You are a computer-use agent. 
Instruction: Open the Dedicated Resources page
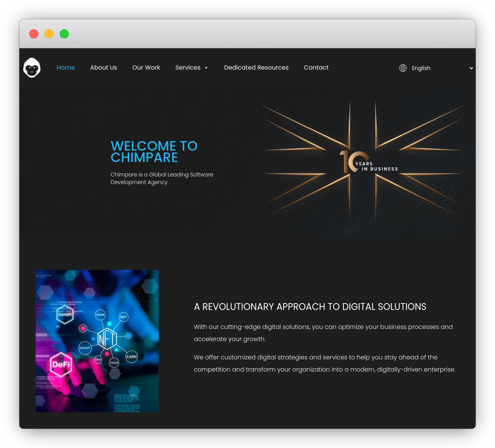[256, 68]
